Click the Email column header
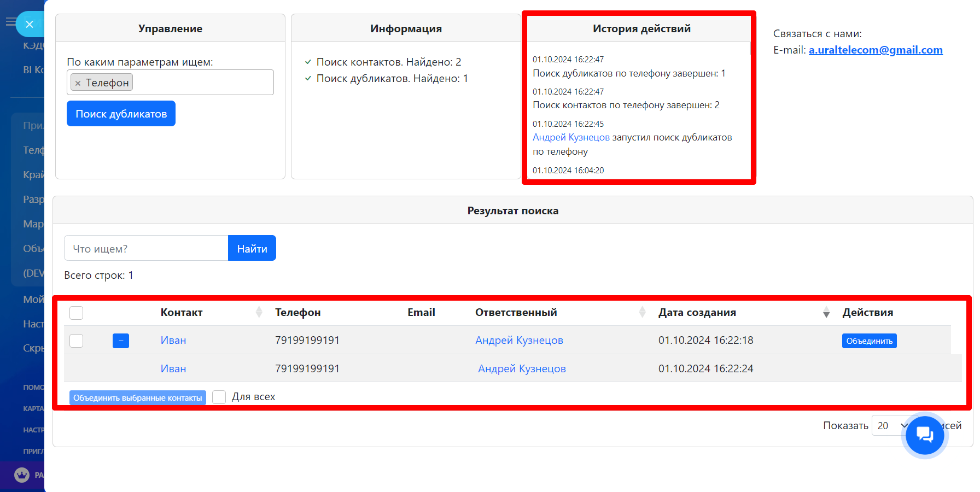The image size is (980, 492). [421, 312]
